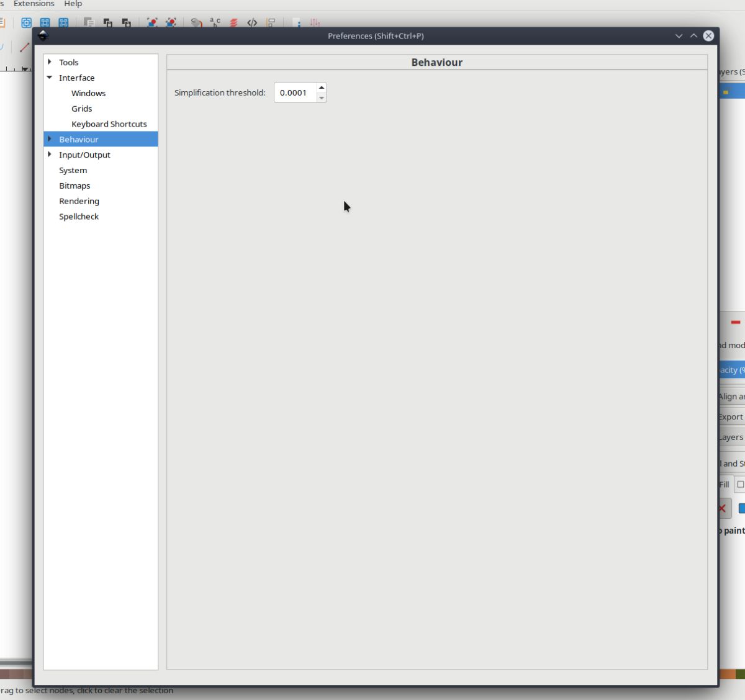The image size is (745, 700).
Task: Open the Layers dialog toolbar icon
Action: pos(233,22)
